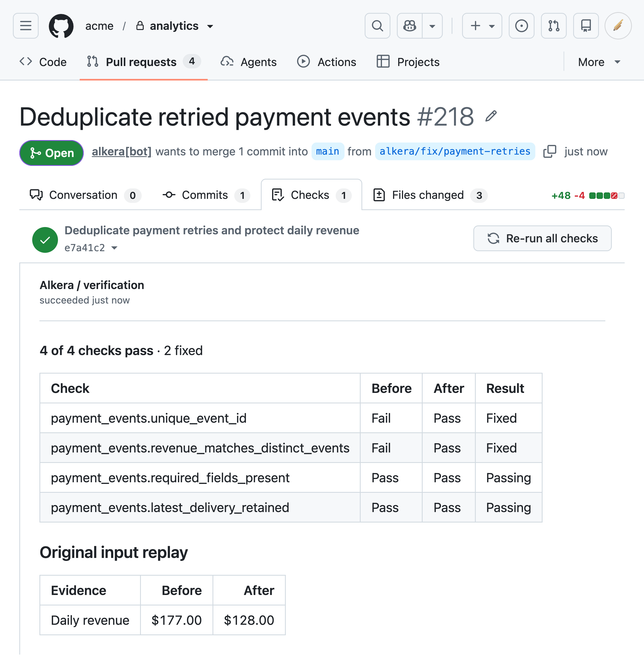Open alkera[bot] author profile link

(122, 152)
